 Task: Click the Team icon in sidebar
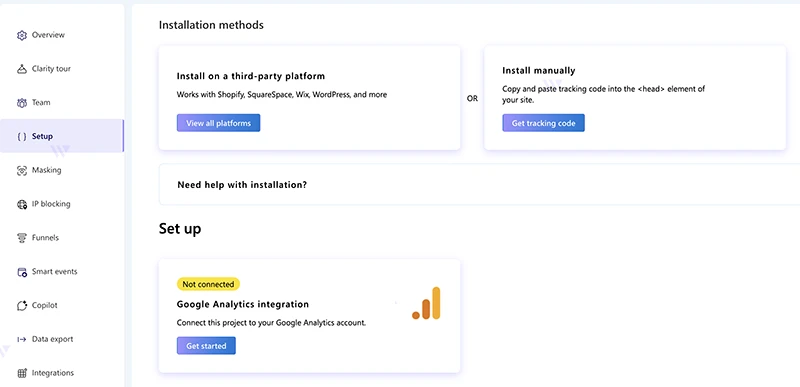click(x=21, y=102)
